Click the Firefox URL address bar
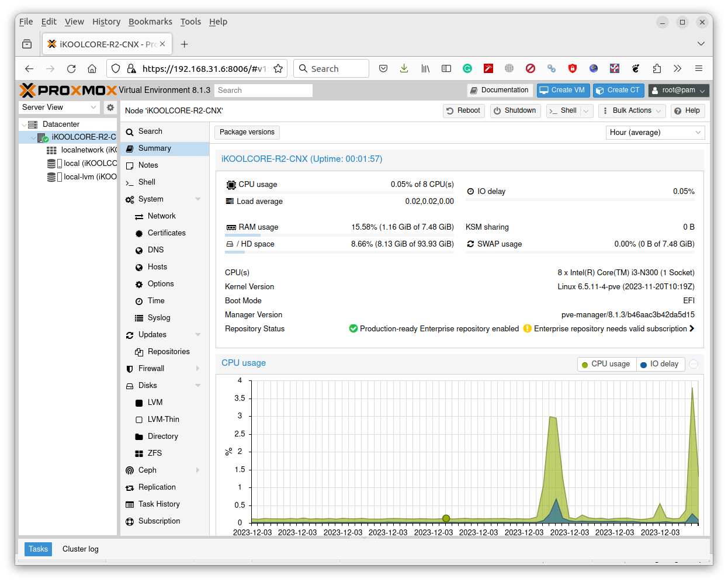Viewport: 728px width, 582px height. click(204, 68)
